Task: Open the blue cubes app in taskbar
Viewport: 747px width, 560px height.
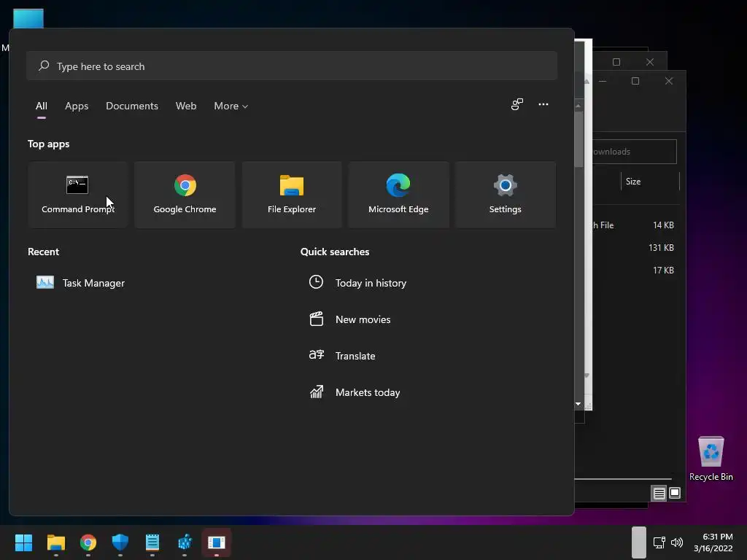Action: pyautogui.click(x=185, y=542)
